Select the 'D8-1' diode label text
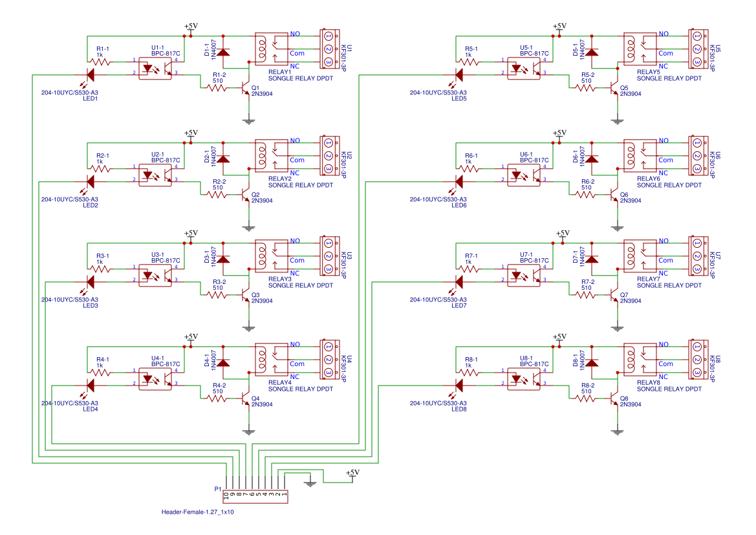This screenshot has width=756, height=535. point(575,360)
